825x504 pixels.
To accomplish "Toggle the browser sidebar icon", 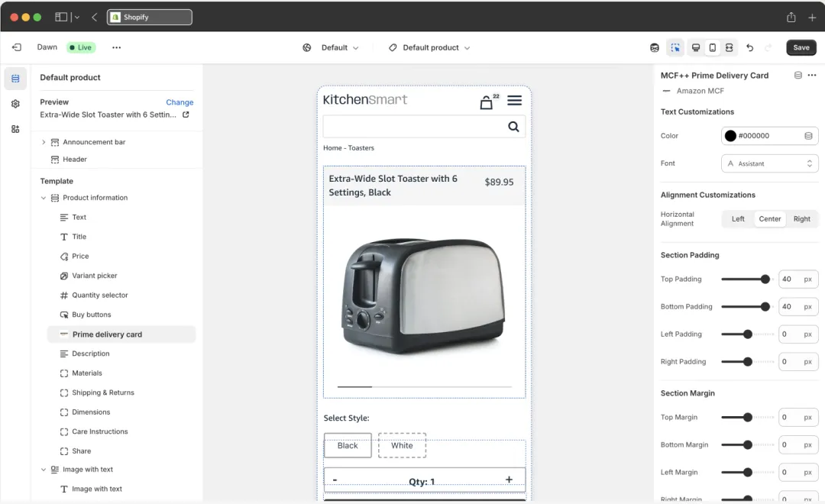I will (61, 17).
